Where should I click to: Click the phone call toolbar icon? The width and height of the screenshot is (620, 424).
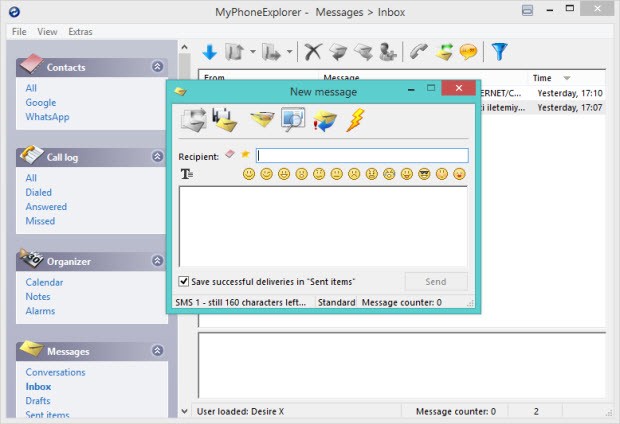(x=418, y=52)
